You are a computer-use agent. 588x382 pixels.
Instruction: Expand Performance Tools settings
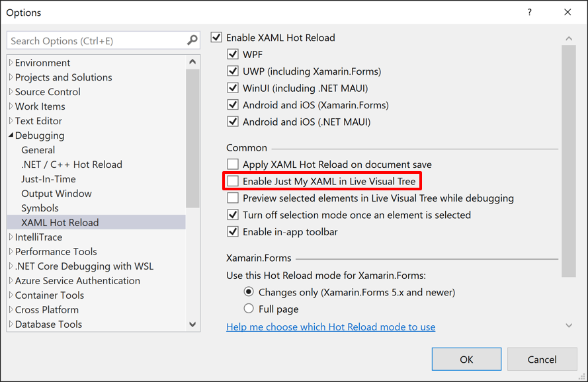tap(11, 252)
